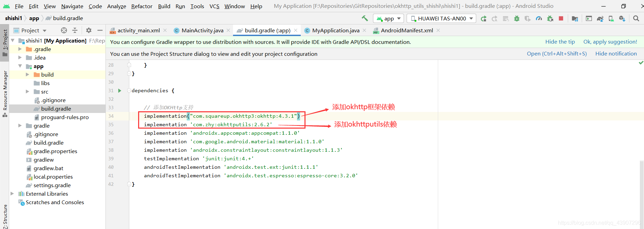Select settings.gradle in project tree
Screen dimensions: 644x229
52,185
